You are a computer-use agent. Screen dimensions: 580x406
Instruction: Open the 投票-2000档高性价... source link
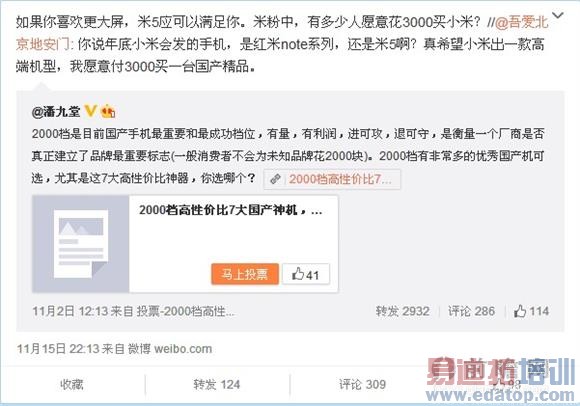coord(186,311)
